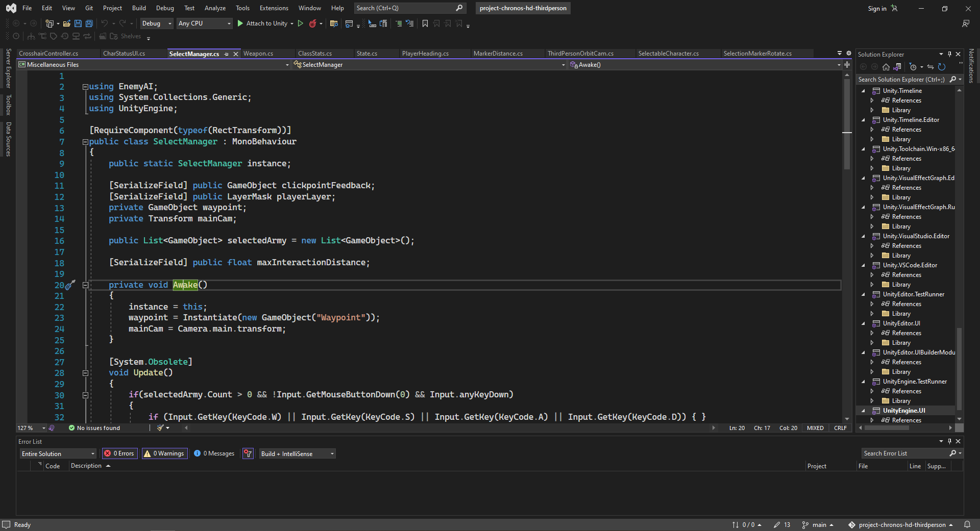Open the SelectManager type navigation dropdown
This screenshot has width=980, height=531.
click(429, 65)
